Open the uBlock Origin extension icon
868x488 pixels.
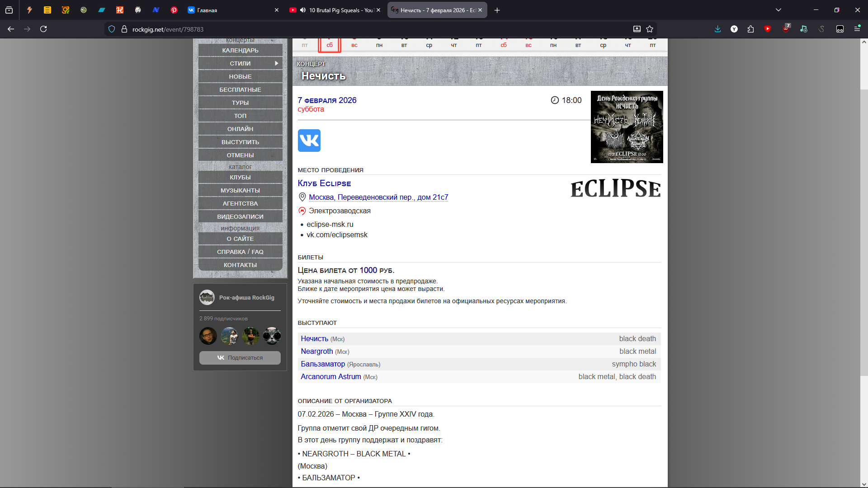pos(786,29)
